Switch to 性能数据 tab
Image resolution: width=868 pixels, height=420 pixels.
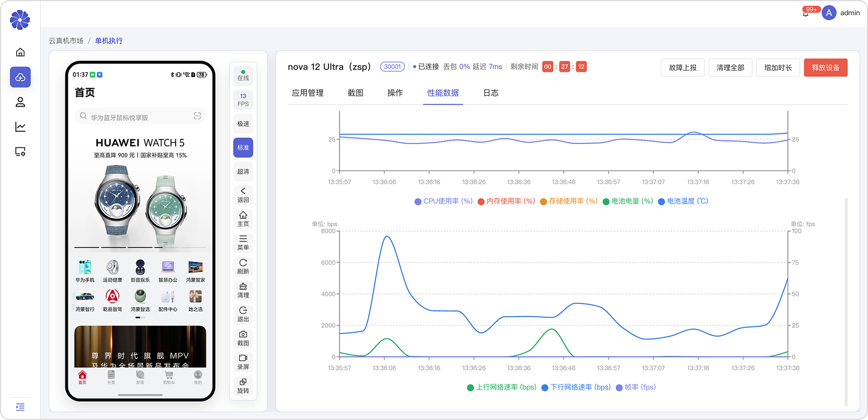click(x=443, y=93)
